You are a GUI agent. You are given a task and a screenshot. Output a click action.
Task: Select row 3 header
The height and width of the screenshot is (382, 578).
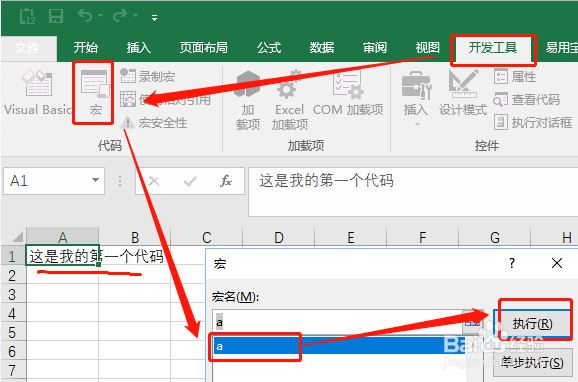coord(13,294)
